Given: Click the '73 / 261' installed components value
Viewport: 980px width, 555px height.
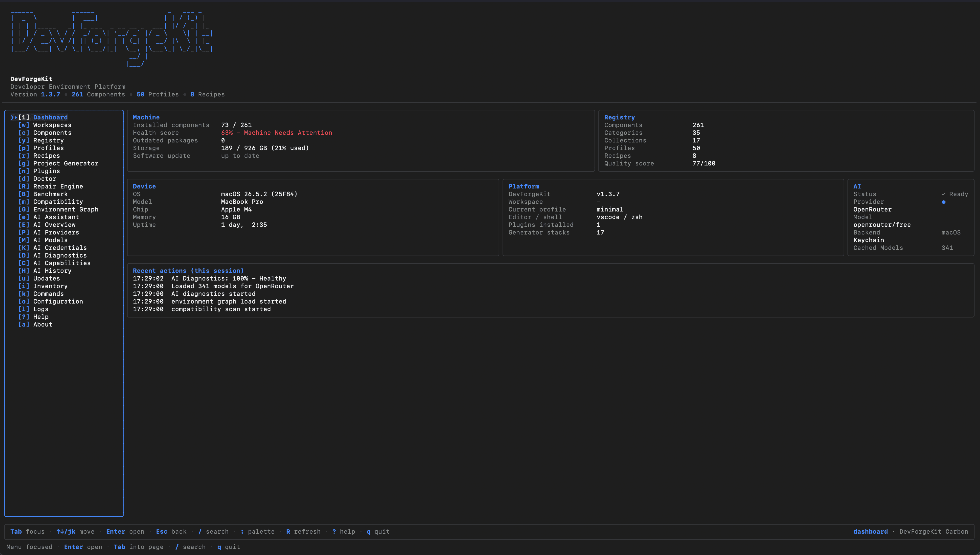Looking at the screenshot, I should (x=236, y=125).
